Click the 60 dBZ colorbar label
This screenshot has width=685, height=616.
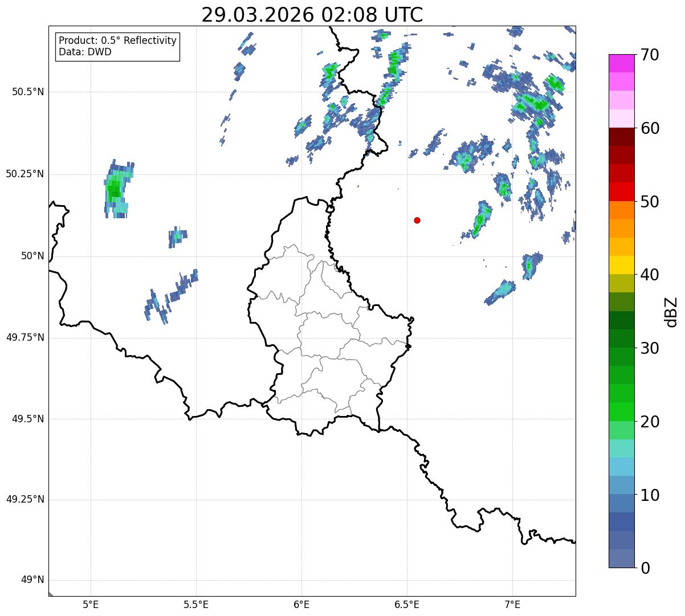(650, 128)
